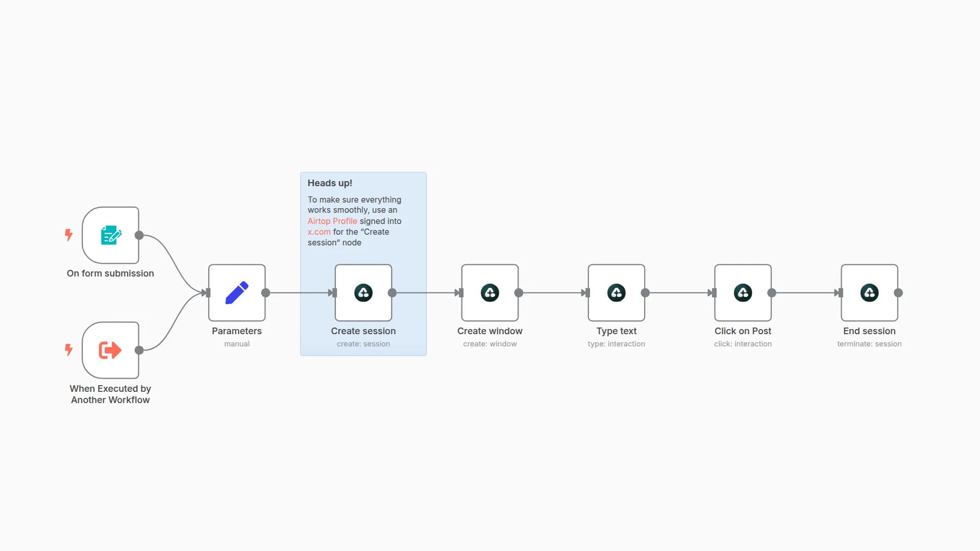Click the create: window subtitle
This screenshot has height=551, width=980.
coord(490,344)
